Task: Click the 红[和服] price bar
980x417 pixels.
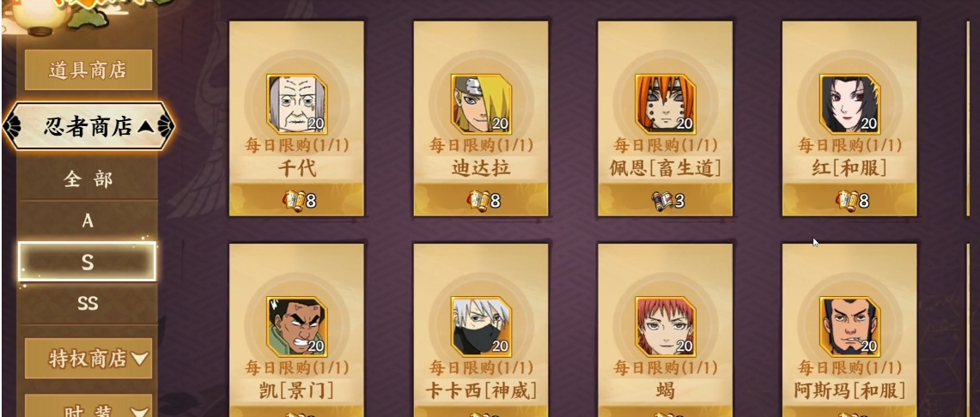Action: (x=850, y=200)
